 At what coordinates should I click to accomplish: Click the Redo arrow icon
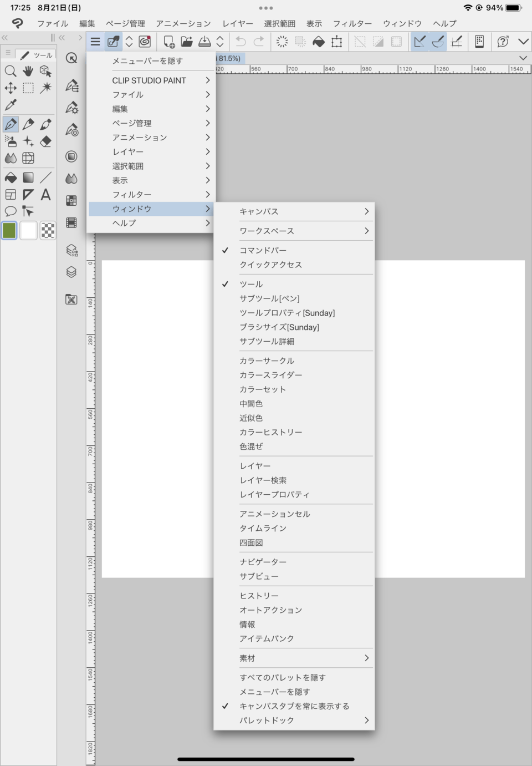(x=259, y=42)
